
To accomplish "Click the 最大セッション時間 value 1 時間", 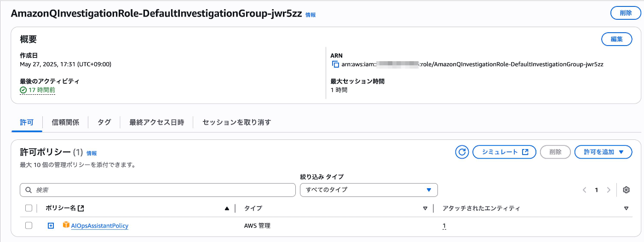I will click(339, 90).
